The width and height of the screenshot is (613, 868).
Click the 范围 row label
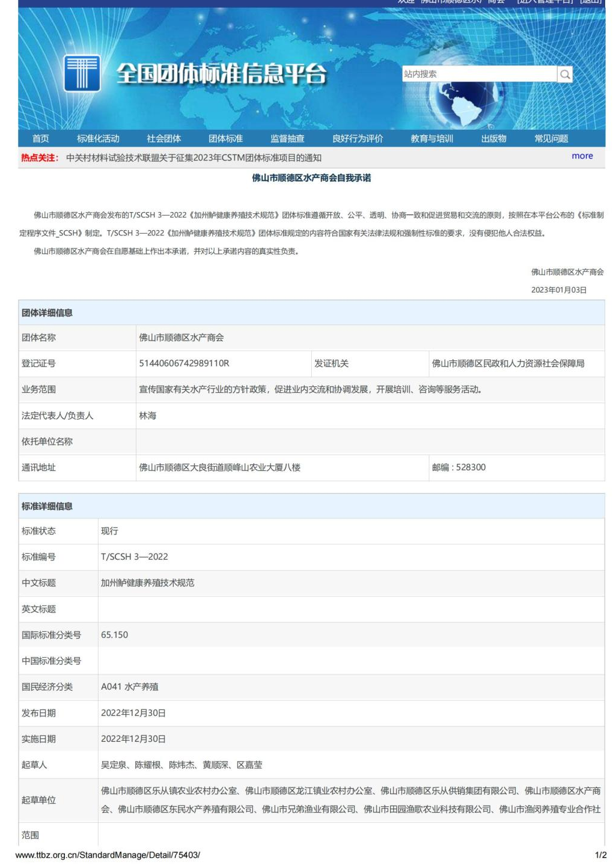click(30, 835)
